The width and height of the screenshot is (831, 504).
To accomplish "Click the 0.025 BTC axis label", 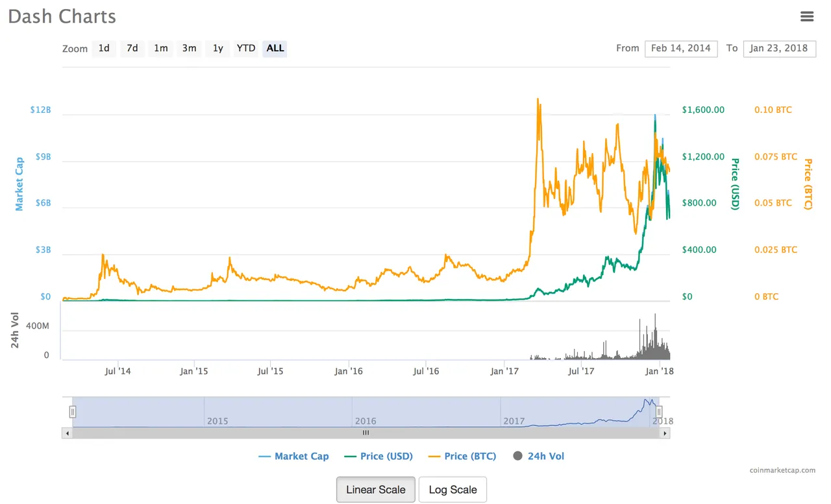I will [776, 250].
